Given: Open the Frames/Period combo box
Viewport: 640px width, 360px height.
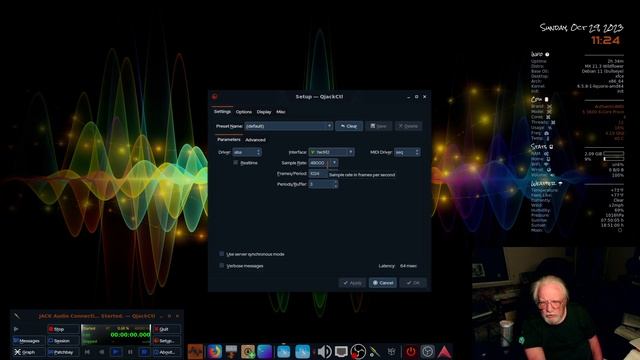Looking at the screenshot, I should [318, 173].
